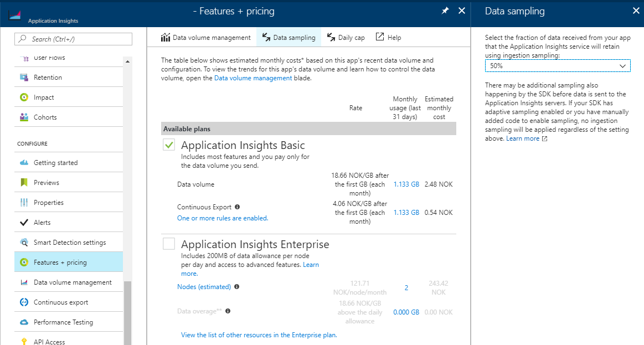Open Getting started in the sidebar
Screen dimensions: 644x345
coord(69,163)
